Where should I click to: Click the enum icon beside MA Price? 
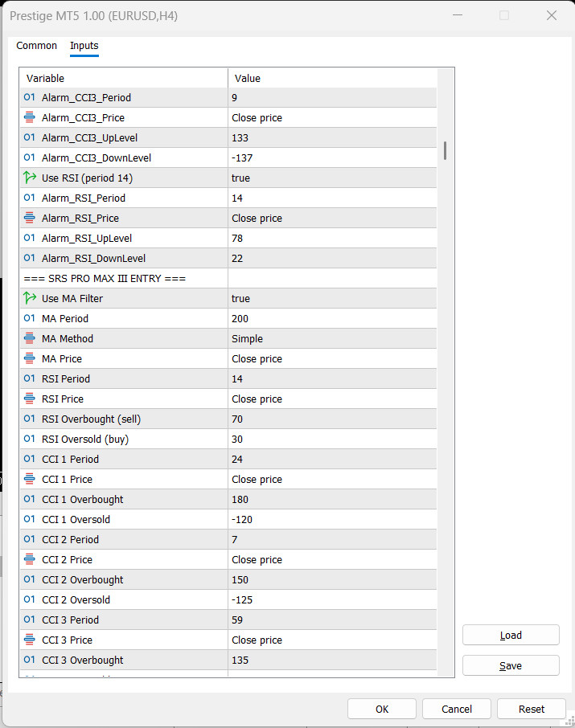29,358
